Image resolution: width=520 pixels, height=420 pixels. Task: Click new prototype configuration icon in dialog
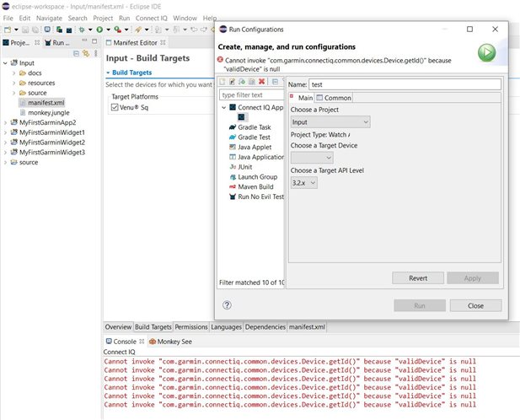tap(232, 82)
